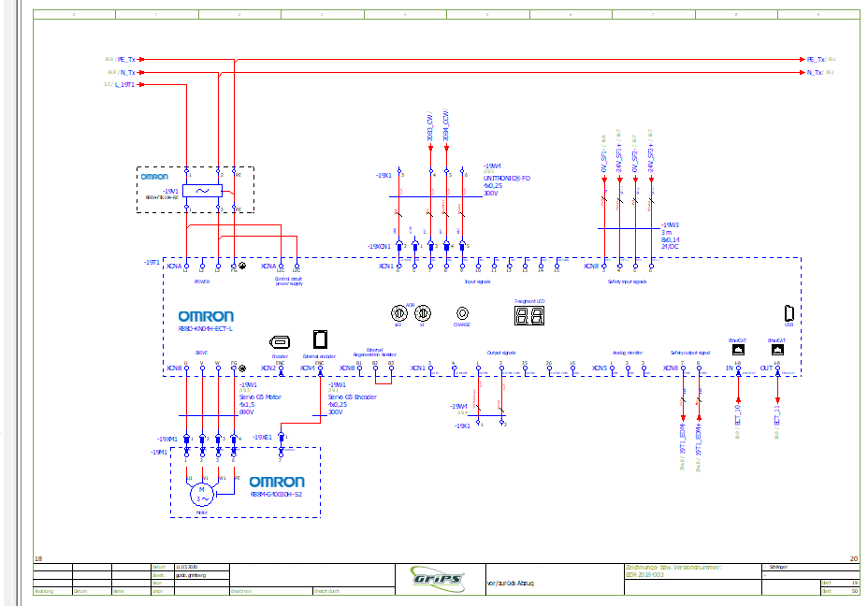Click the line filter symbol in -19V1
The width and height of the screenshot is (868, 606).
(x=202, y=191)
